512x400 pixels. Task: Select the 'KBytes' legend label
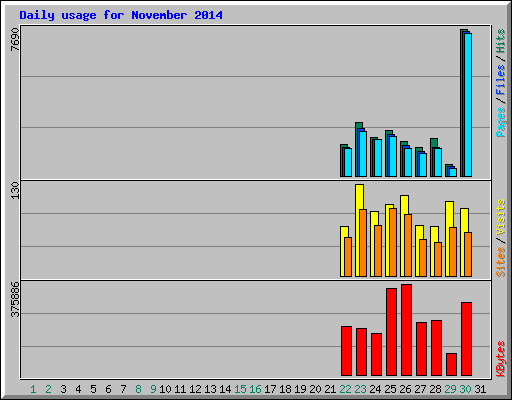click(x=500, y=359)
